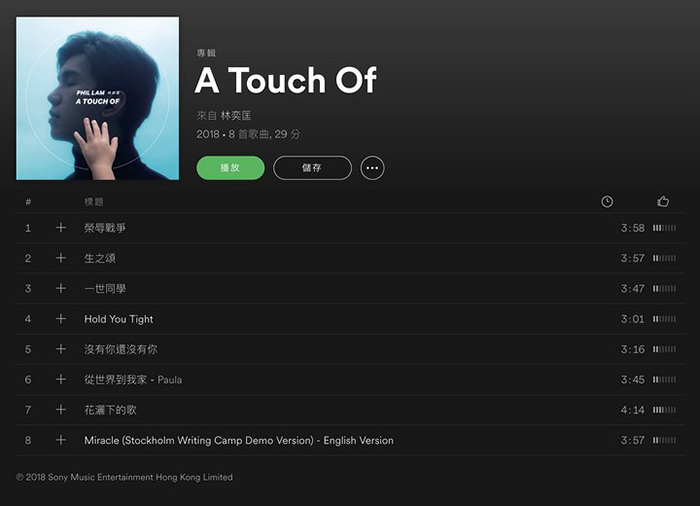The image size is (700, 506).
Task: Add track 6 從世界到我家 with plus icon
Action: pyautogui.click(x=61, y=380)
